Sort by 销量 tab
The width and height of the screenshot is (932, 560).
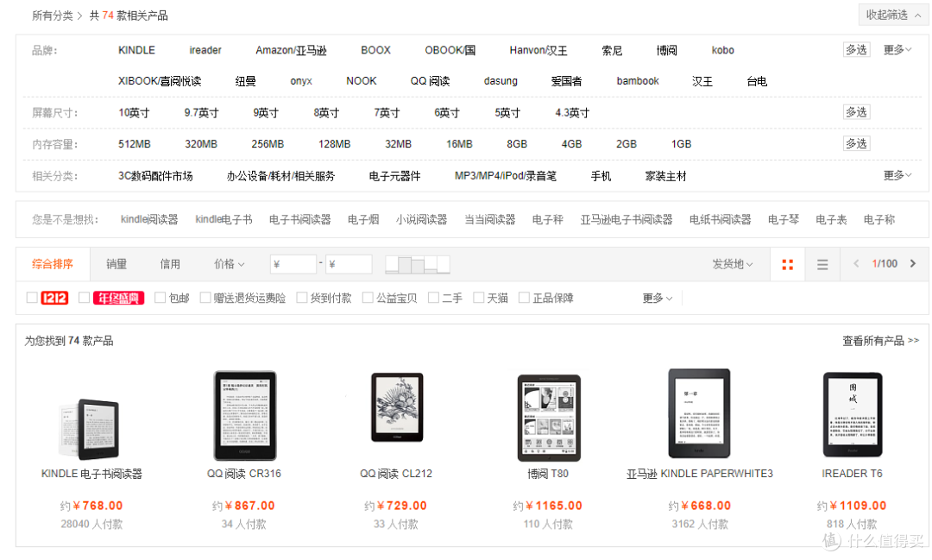[x=116, y=264]
